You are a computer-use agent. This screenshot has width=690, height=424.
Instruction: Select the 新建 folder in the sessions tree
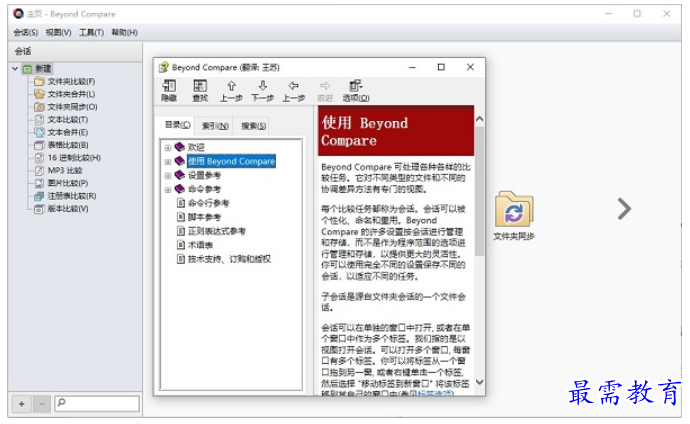pos(43,69)
